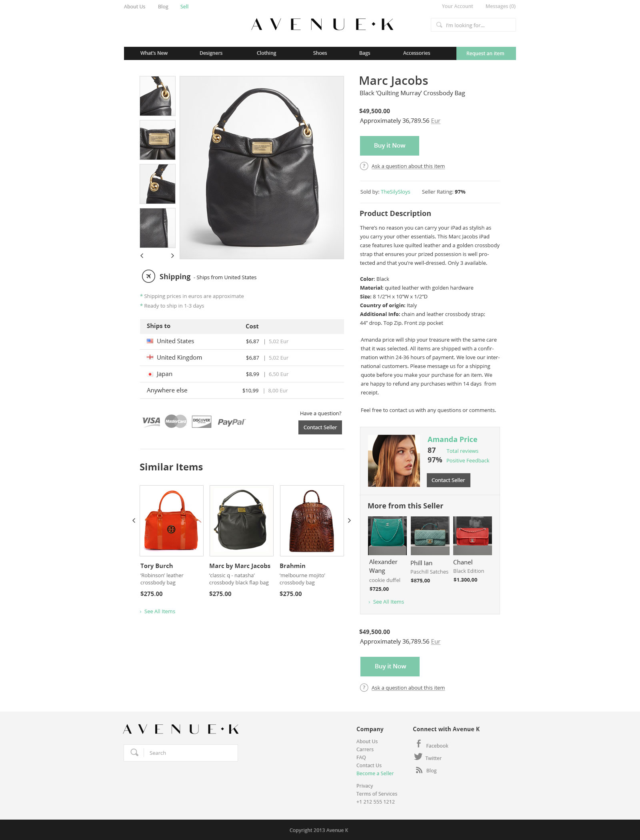The width and height of the screenshot is (640, 840).
Task: Go back in Similar Items carousel
Action: [x=134, y=520]
